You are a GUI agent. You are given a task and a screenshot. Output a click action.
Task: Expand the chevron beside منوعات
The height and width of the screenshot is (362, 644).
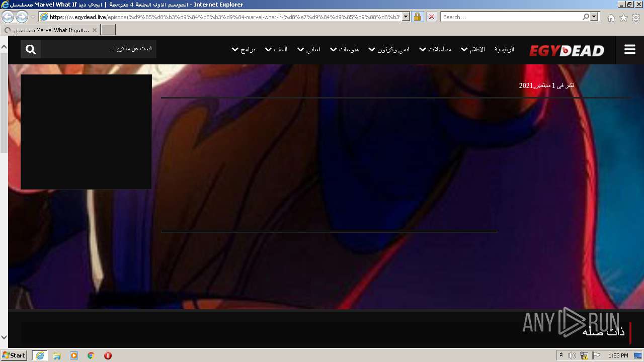coord(333,50)
